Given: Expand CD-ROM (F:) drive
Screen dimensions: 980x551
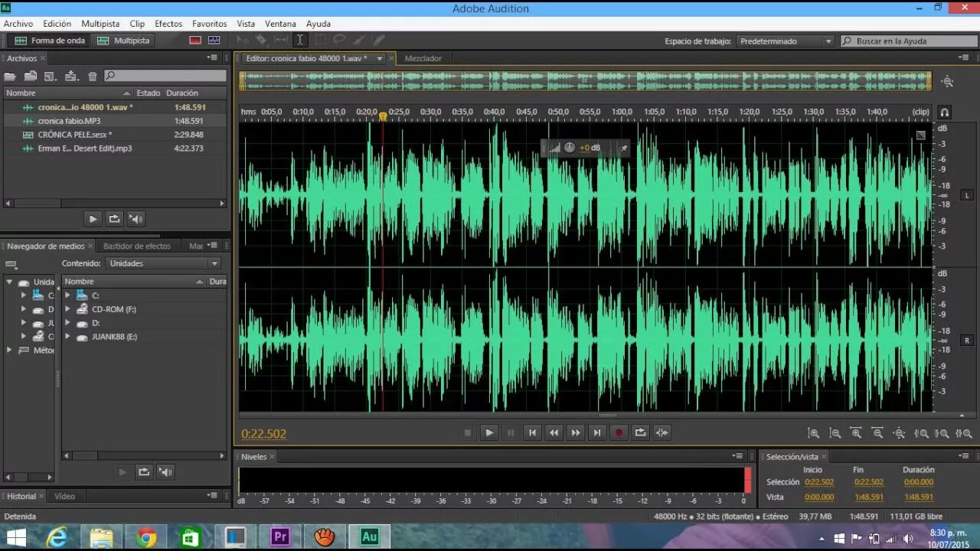Looking at the screenshot, I should click(x=67, y=309).
